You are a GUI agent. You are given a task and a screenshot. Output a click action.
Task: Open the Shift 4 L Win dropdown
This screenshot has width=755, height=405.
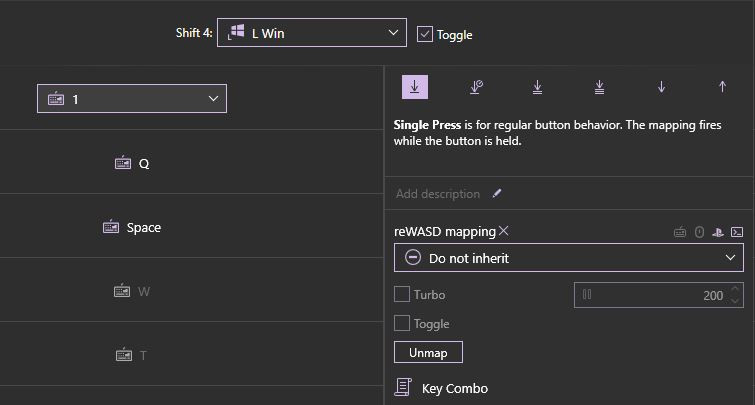[311, 33]
